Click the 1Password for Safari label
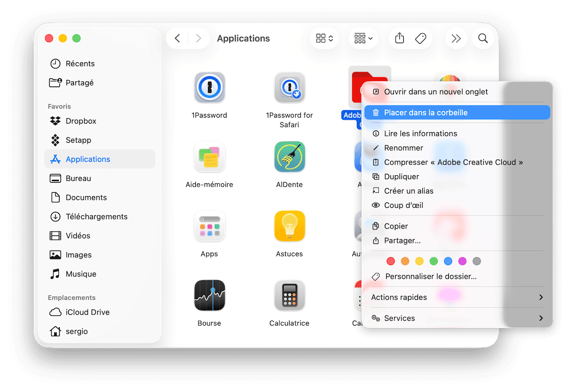This screenshot has height=392, width=567. pyautogui.click(x=289, y=120)
